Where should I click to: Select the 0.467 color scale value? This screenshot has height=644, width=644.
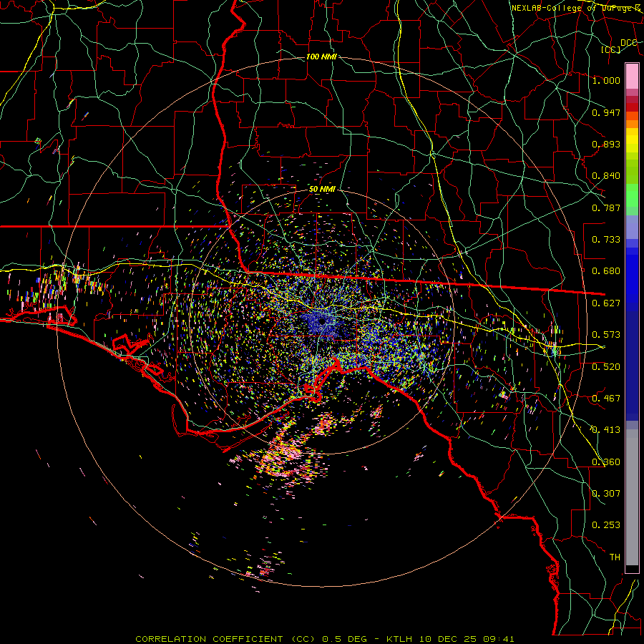606,398
